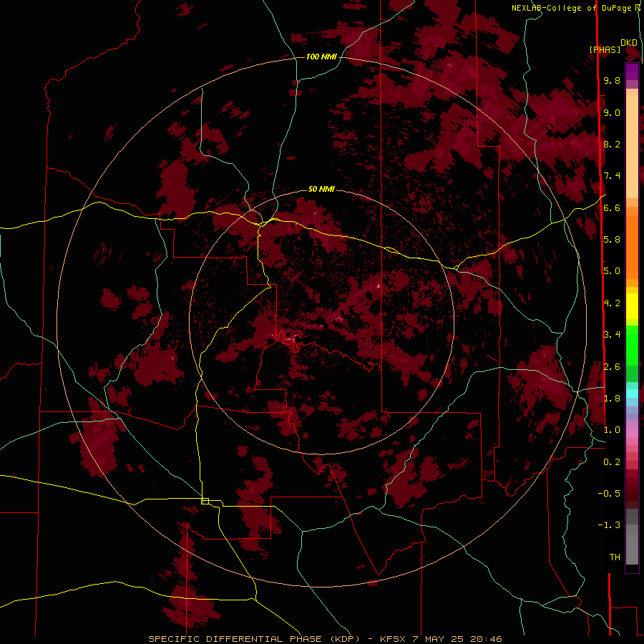The height and width of the screenshot is (644, 644).
Task: Click the 5.0 value on color scale
Action: tap(612, 271)
